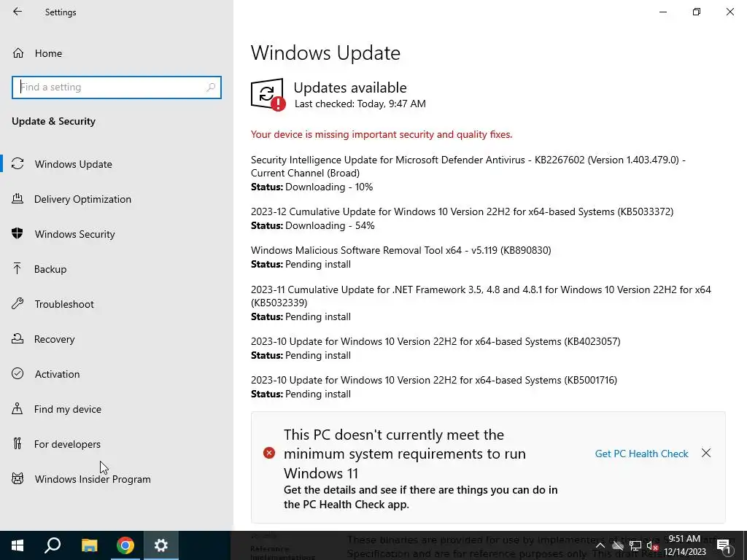
Task: Open the Windows Start menu
Action: coord(18,545)
